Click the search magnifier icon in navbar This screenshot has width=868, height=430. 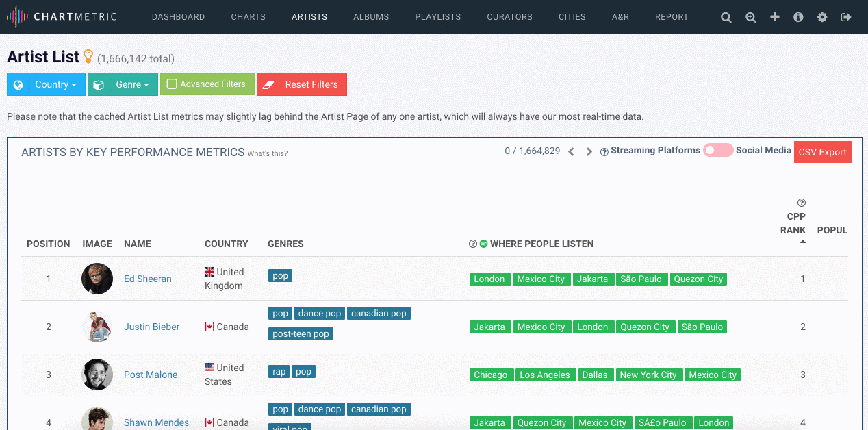726,17
